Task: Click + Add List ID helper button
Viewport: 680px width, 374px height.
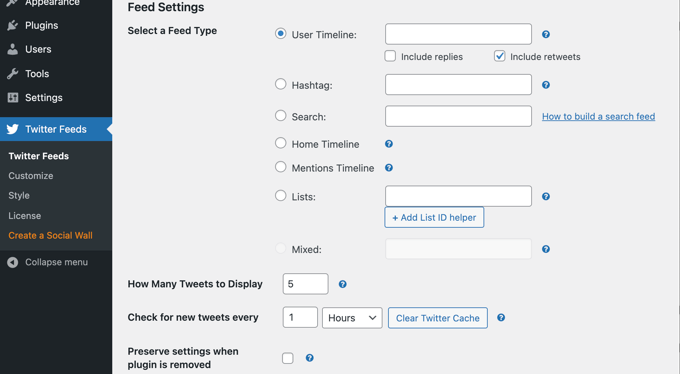Action: [434, 217]
